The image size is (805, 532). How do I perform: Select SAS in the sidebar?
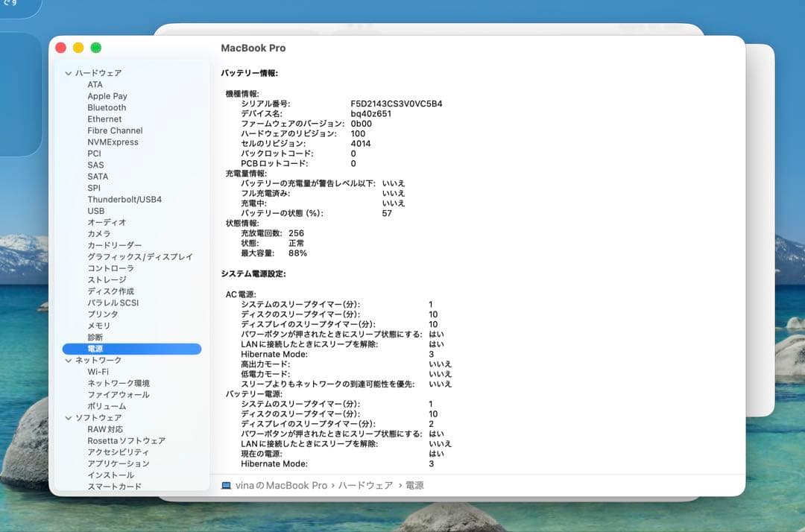pos(95,165)
